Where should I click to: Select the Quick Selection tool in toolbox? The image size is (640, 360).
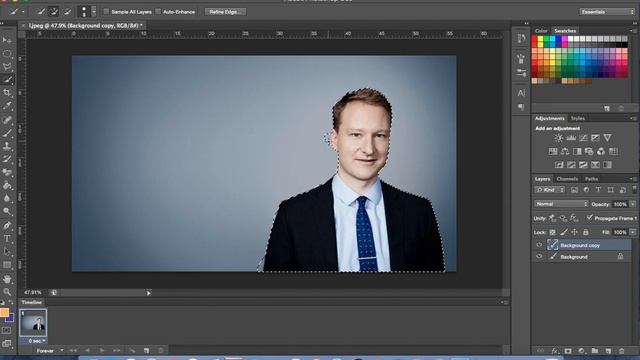[7, 80]
